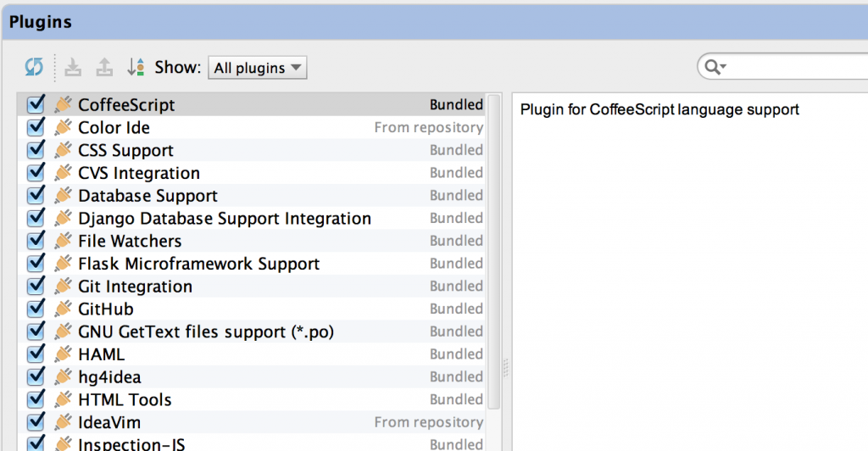Select the Database Support row
This screenshot has height=451, width=868.
pyautogui.click(x=251, y=195)
